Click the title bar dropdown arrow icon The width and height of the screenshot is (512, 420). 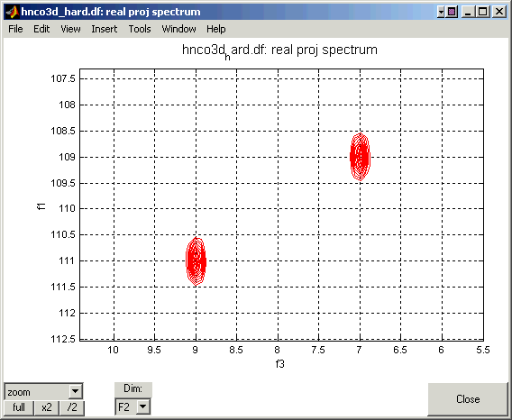click(x=441, y=12)
